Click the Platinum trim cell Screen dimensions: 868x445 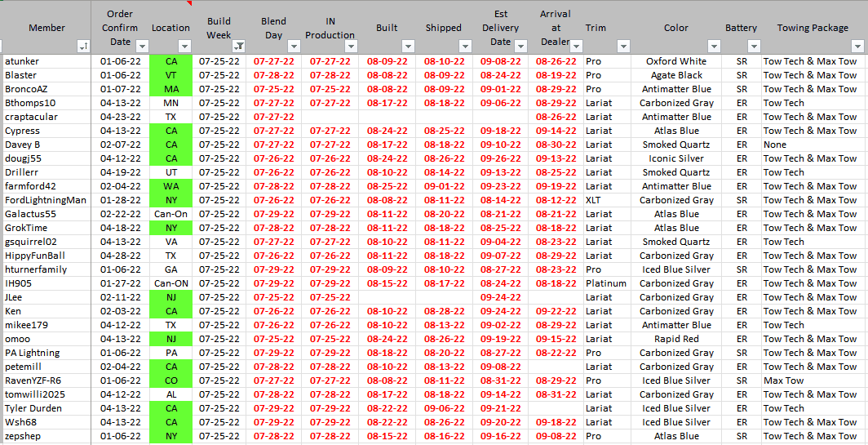[x=605, y=284]
